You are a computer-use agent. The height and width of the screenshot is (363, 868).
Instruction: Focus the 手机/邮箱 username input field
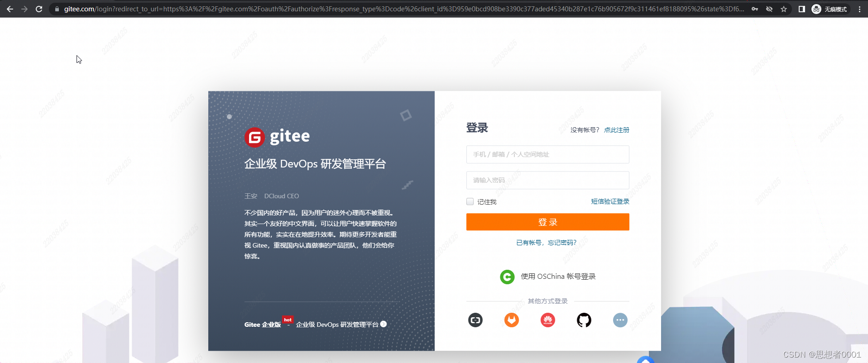point(547,154)
